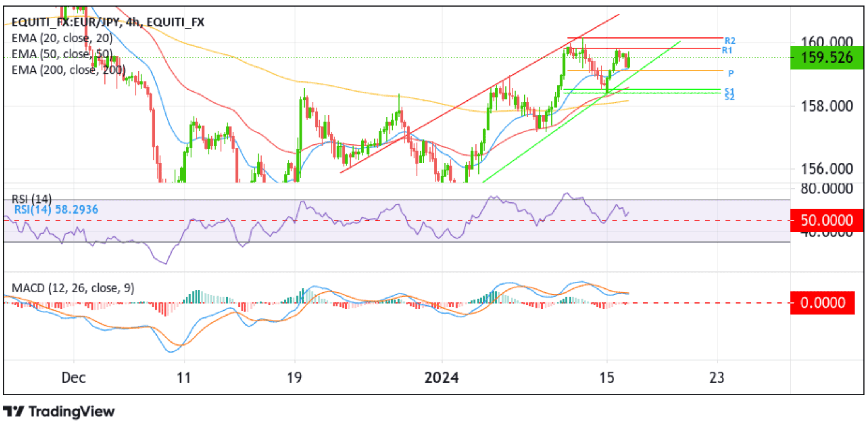Click the 11 date axis label
This screenshot has height=431, width=868.
pyautogui.click(x=184, y=377)
